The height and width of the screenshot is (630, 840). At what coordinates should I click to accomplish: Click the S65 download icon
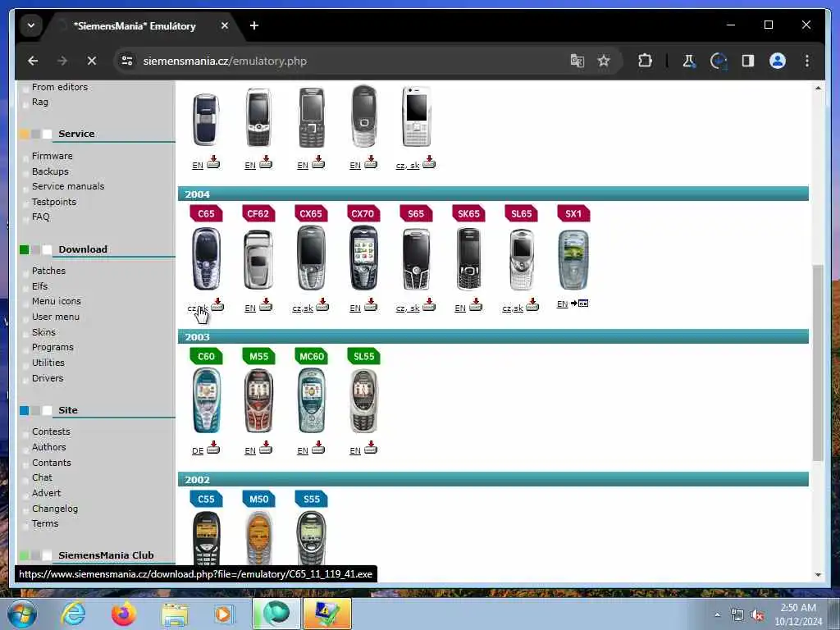coord(428,305)
